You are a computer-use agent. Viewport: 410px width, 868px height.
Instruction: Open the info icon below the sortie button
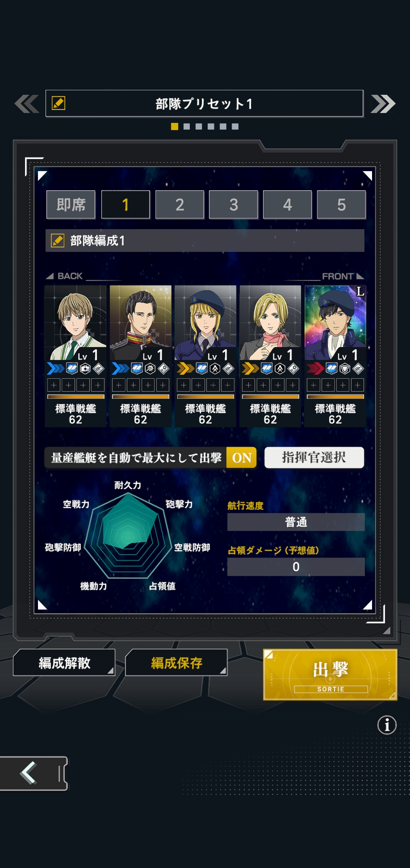point(387,725)
